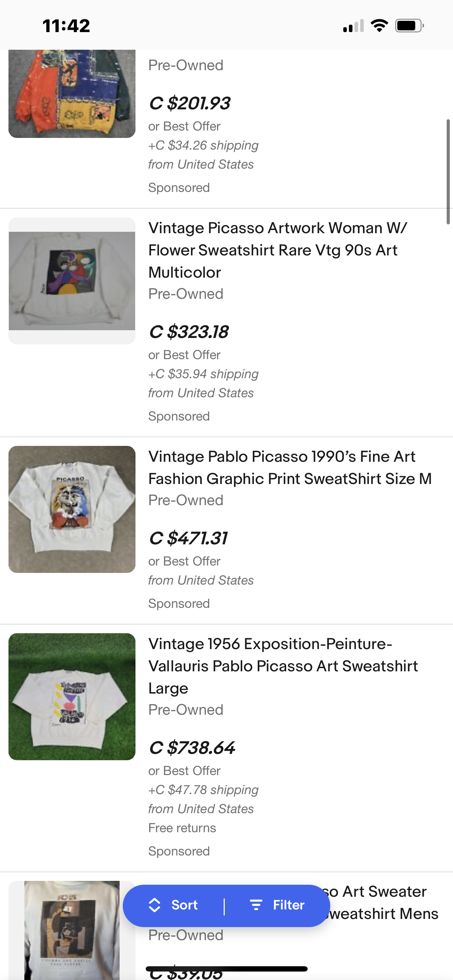Tap the 11:42 clock in status bar

point(66,26)
